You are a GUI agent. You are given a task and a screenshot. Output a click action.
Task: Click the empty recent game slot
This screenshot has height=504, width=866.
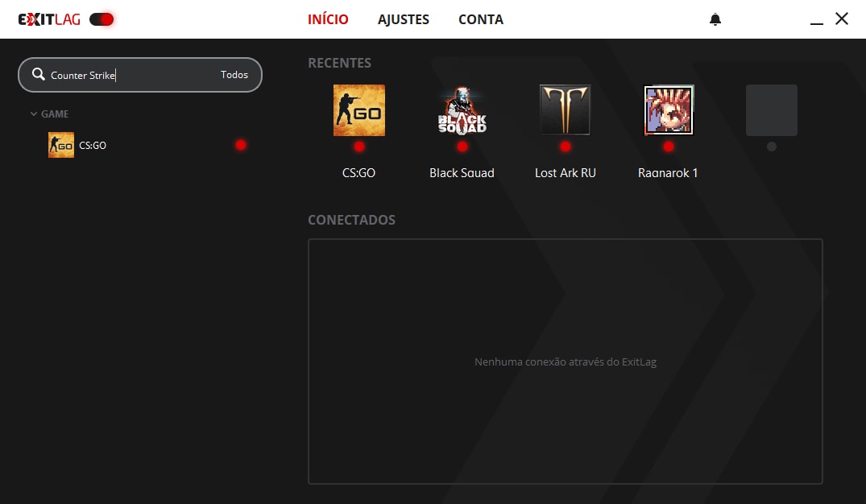click(772, 109)
